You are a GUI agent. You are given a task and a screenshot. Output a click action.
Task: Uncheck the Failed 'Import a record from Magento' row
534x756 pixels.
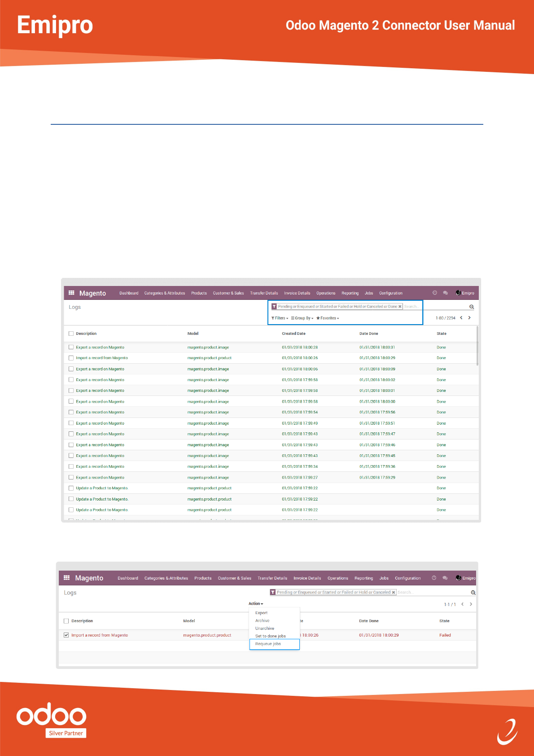[x=66, y=635]
